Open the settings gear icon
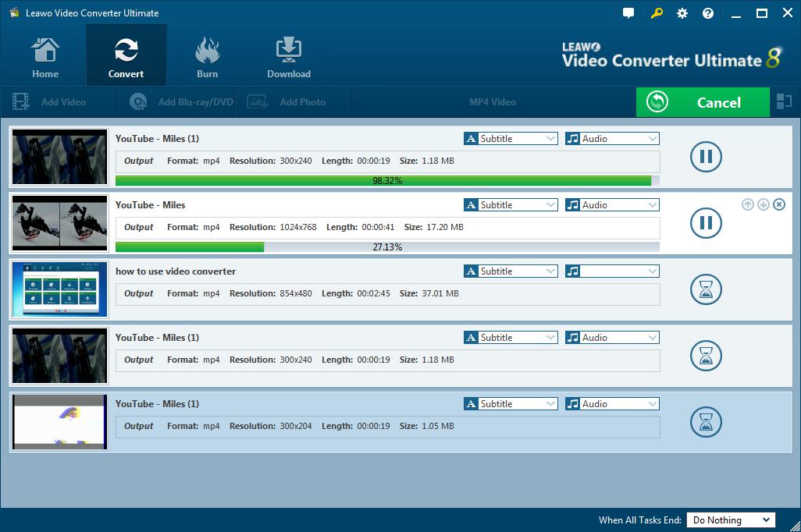 682,13
